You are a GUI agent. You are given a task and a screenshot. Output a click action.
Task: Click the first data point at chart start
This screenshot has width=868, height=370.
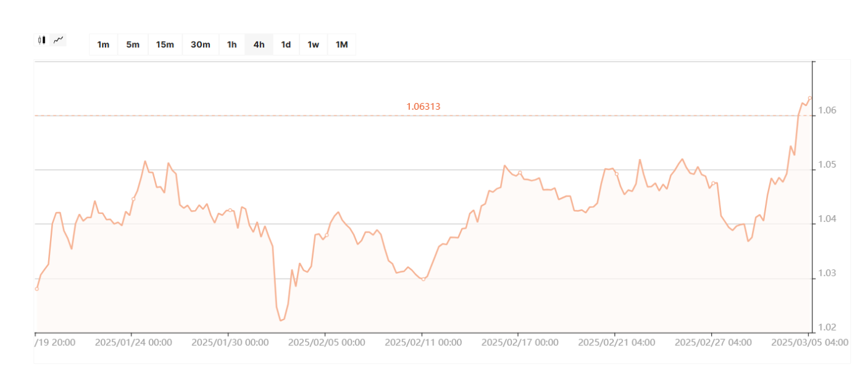pos(36,289)
